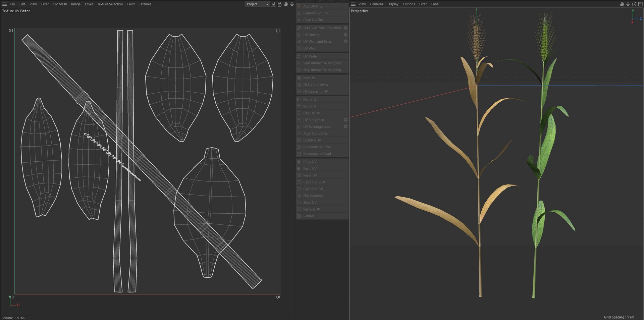Click the viewport orbit rotate icon

(634, 4)
